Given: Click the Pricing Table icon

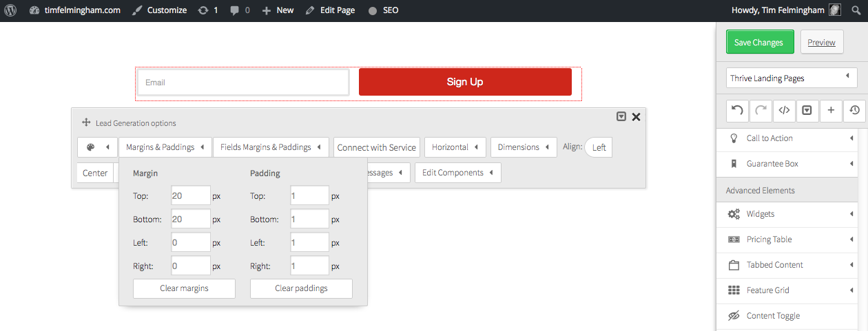Looking at the screenshot, I should 734,239.
